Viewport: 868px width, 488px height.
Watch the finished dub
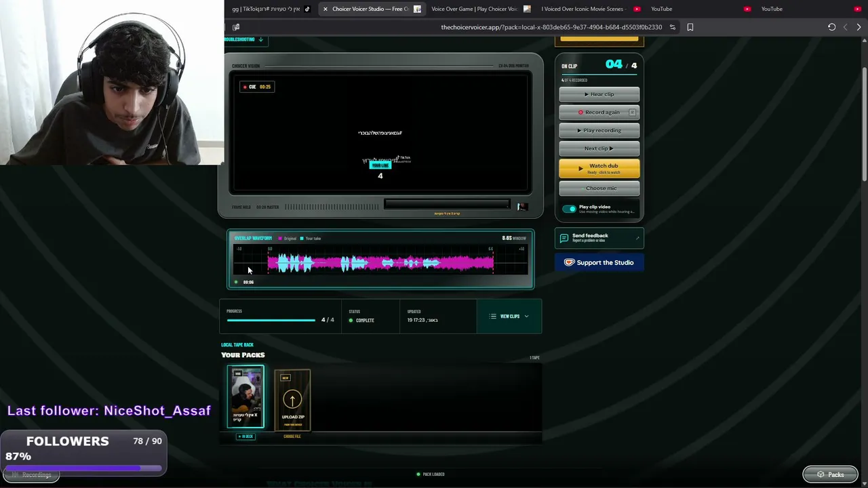tap(599, 168)
